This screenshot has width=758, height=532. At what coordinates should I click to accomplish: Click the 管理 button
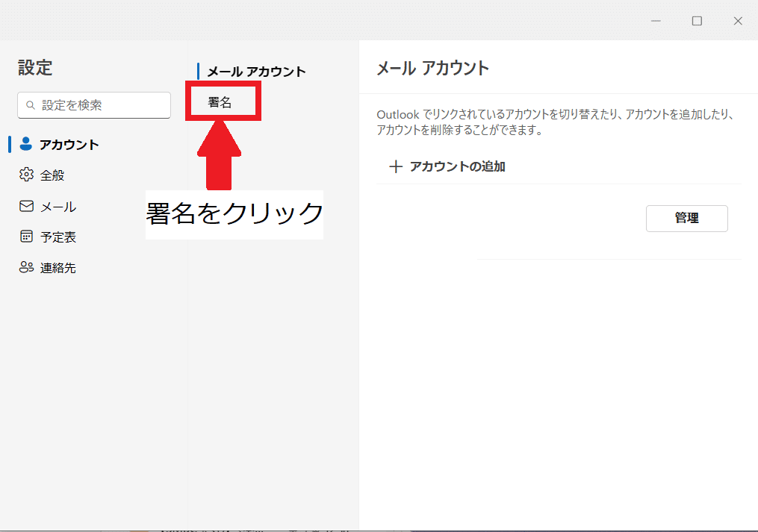tap(686, 219)
